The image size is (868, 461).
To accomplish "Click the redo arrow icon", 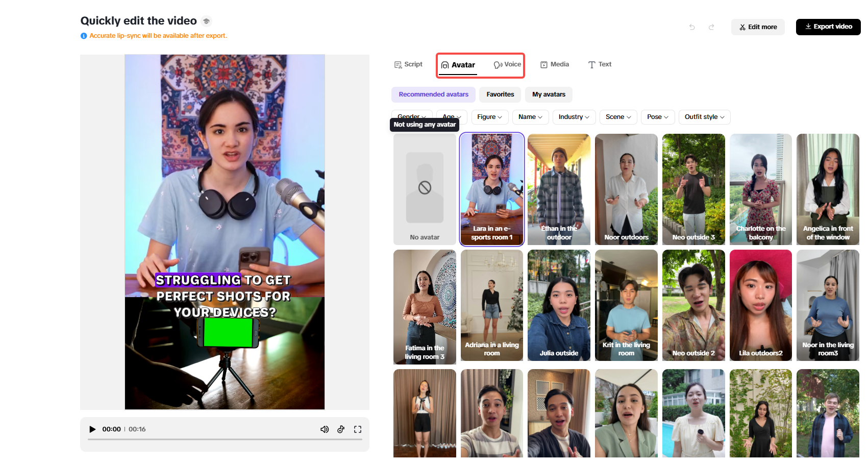I will tap(711, 27).
